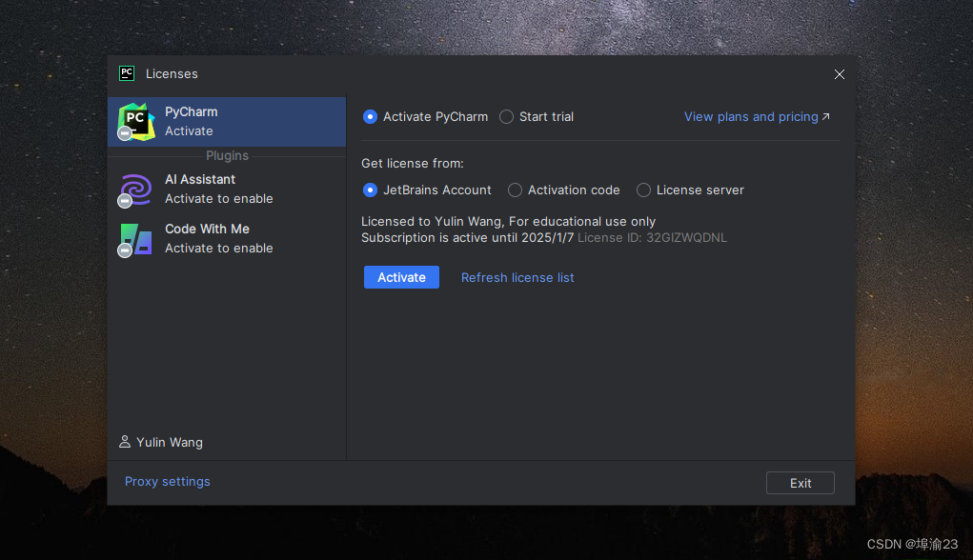
Task: Click the PyCharm logo in the title bar
Action: pyautogui.click(x=127, y=73)
